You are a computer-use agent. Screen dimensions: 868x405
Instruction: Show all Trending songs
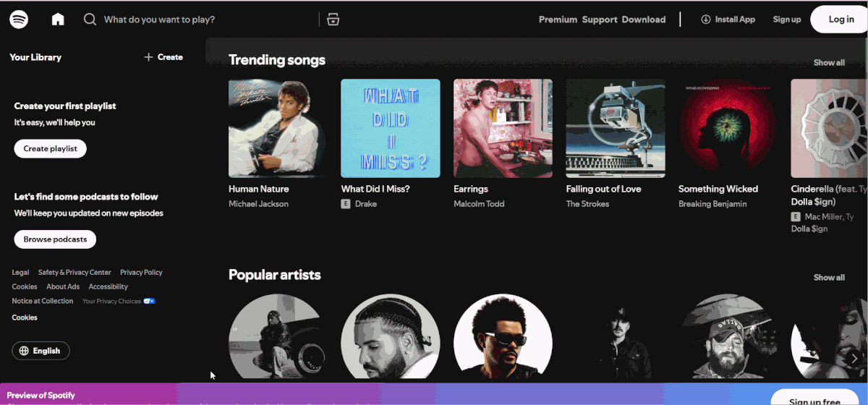(x=829, y=63)
